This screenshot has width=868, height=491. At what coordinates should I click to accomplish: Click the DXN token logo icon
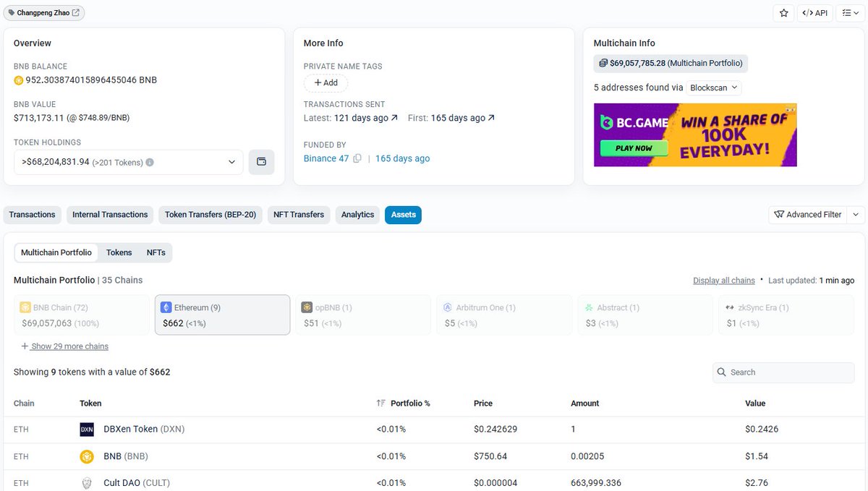[87, 430]
